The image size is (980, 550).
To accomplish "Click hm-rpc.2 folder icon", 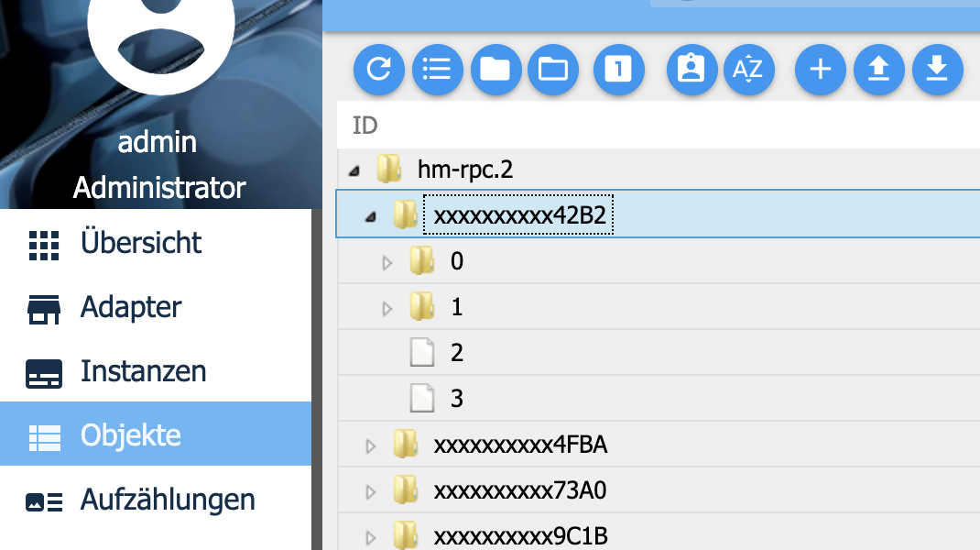I will (x=389, y=169).
